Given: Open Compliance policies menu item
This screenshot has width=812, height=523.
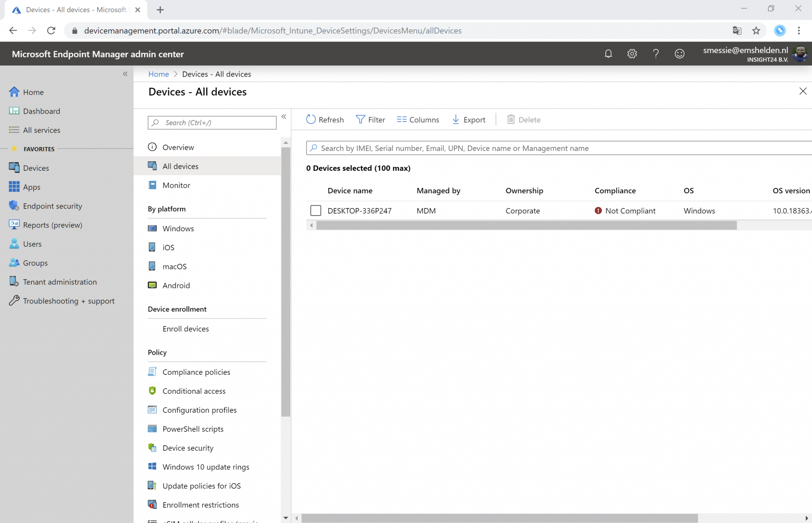Looking at the screenshot, I should coord(196,372).
